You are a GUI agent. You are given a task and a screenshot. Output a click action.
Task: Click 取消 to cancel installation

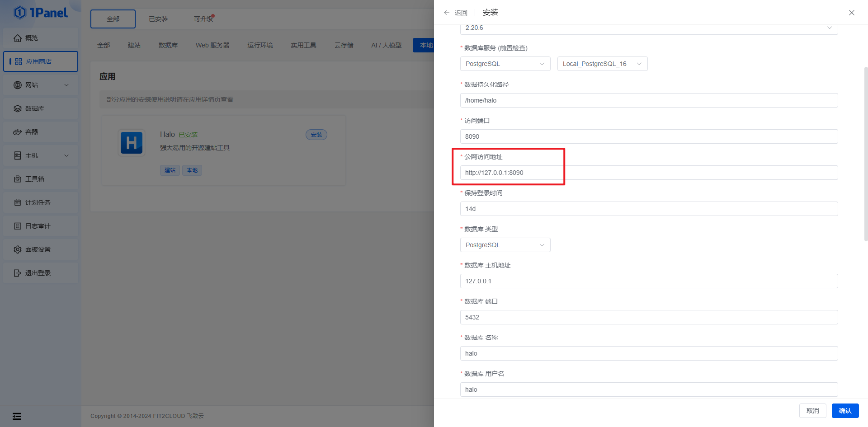point(813,411)
